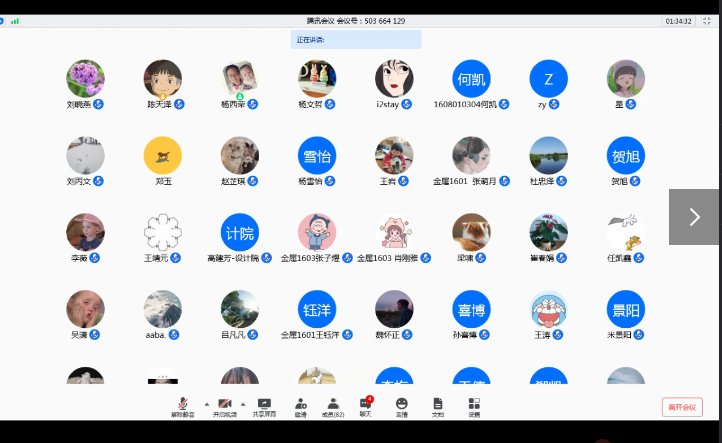Viewport: 722px width, 443px height.
Task: Select participant 雪怡's avatar tile
Action: (x=317, y=156)
